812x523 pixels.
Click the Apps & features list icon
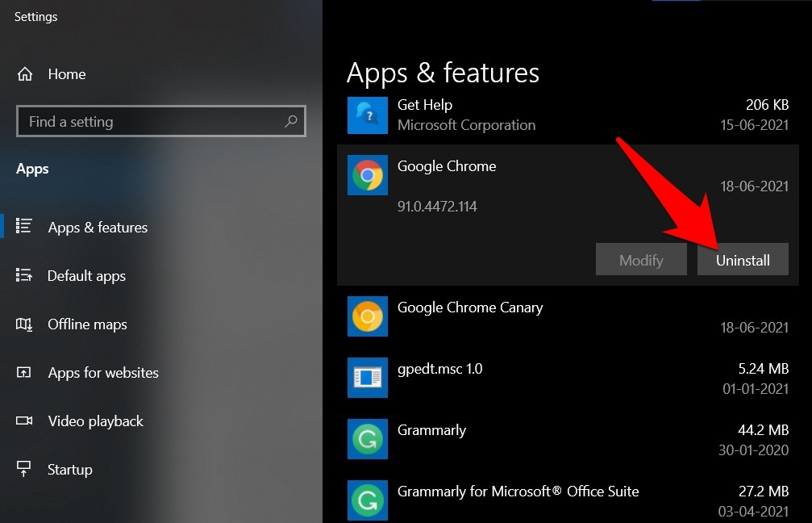[24, 226]
